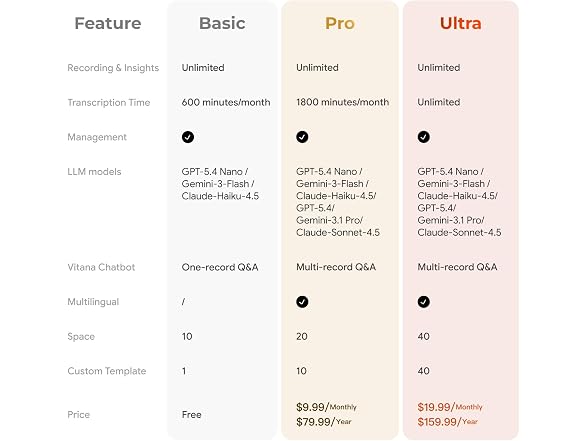
Task: Click the Vitana Chatbot feature label
Action: [101, 267]
